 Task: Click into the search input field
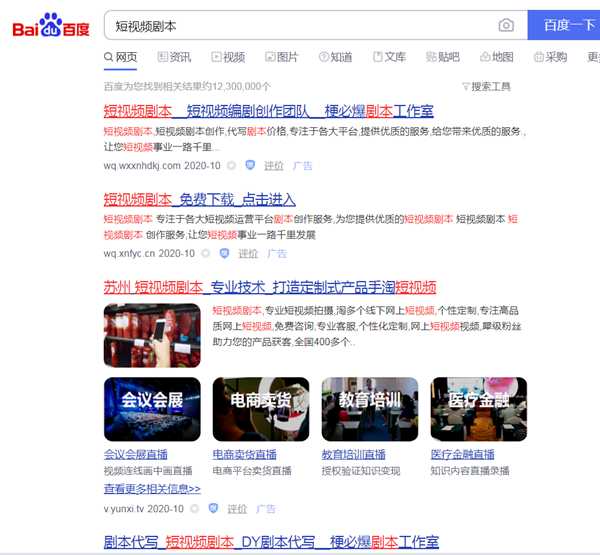tap(300, 25)
